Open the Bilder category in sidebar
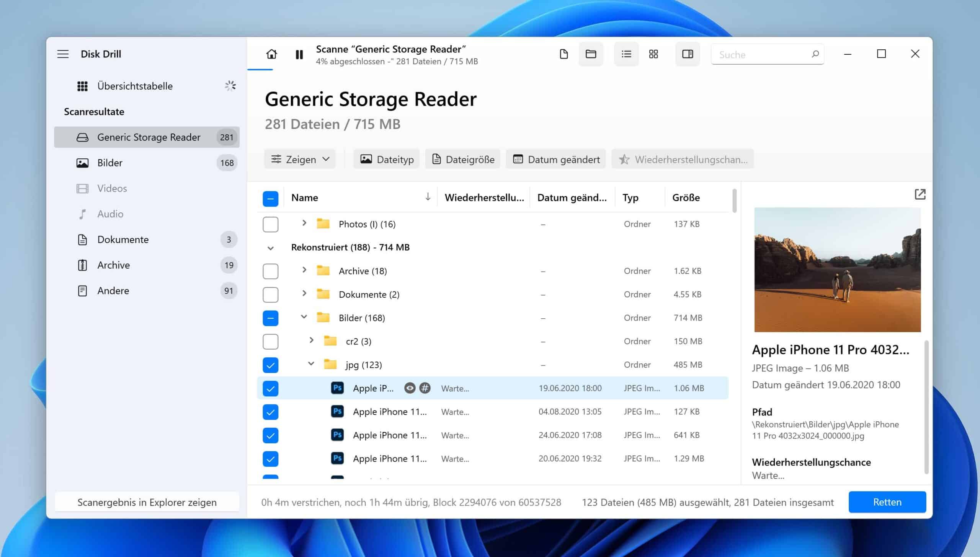This screenshot has width=980, height=557. click(147, 163)
